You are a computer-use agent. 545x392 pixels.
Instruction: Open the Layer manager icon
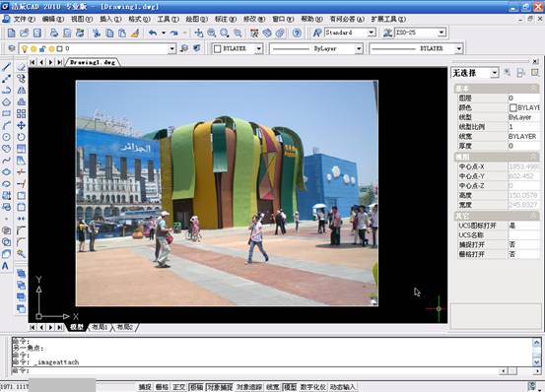tap(12, 48)
